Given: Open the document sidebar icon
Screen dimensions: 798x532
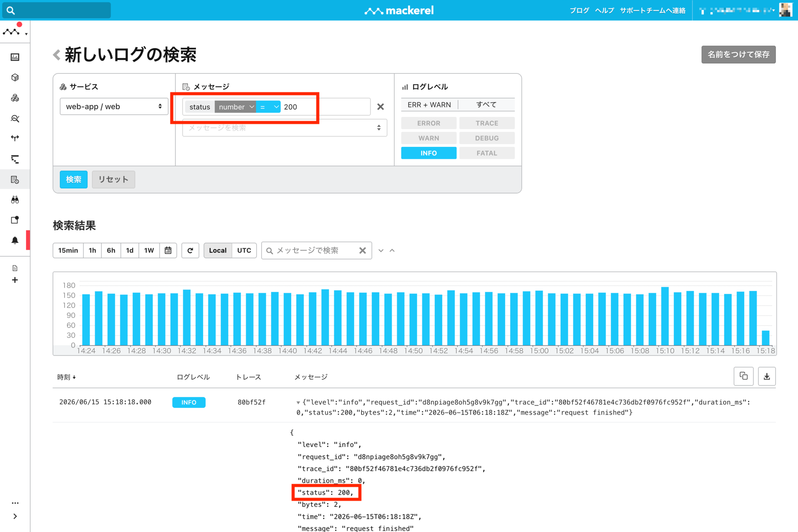Looking at the screenshot, I should point(15,268).
